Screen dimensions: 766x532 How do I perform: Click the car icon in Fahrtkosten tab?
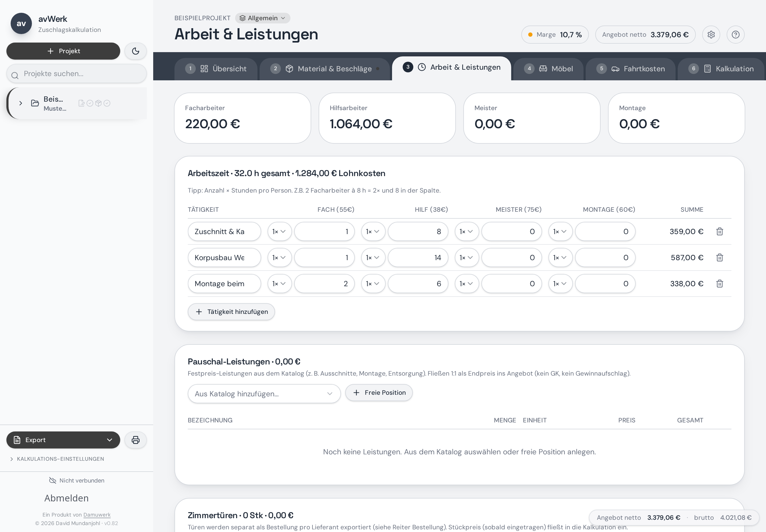click(615, 69)
